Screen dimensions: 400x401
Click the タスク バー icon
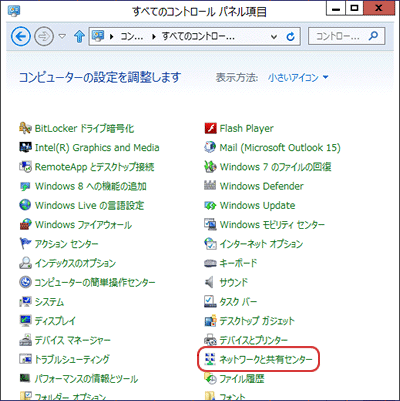[x=210, y=302]
